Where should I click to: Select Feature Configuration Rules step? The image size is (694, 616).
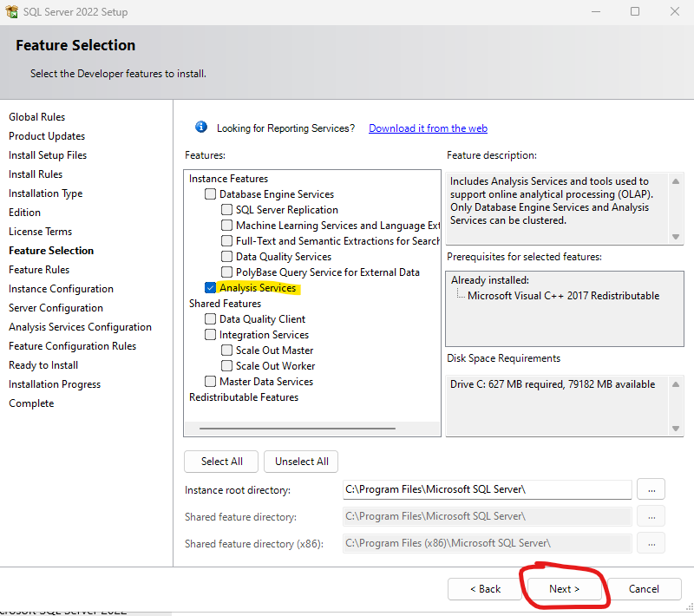[73, 346]
